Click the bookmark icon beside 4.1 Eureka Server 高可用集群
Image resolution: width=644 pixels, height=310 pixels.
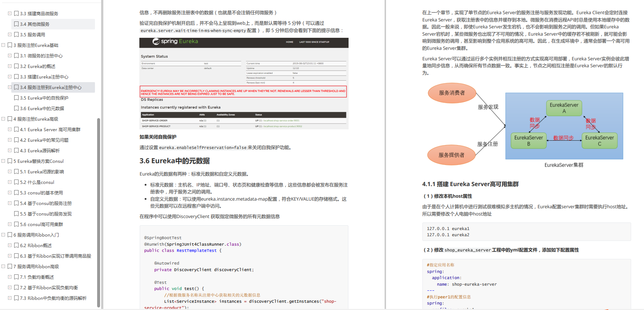click(16, 129)
